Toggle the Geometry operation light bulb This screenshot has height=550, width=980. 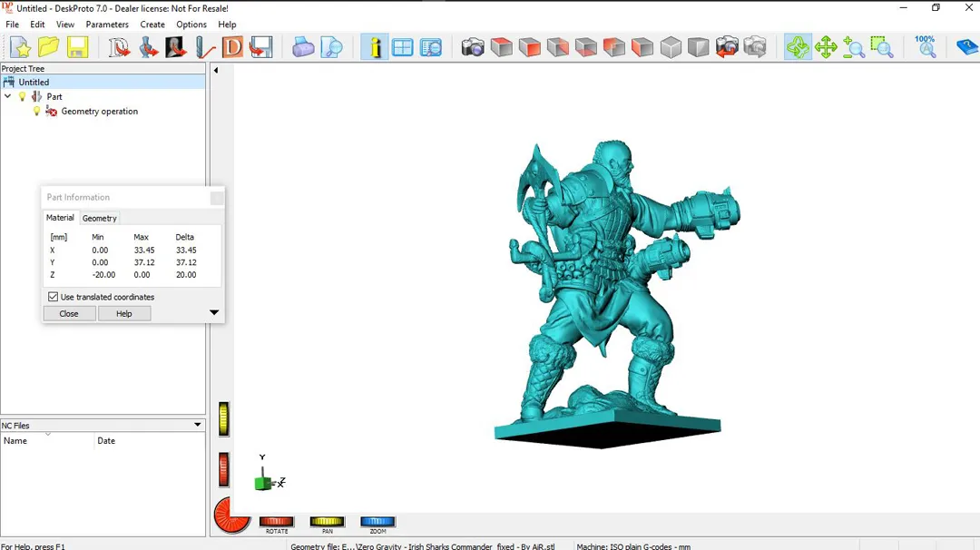(37, 112)
